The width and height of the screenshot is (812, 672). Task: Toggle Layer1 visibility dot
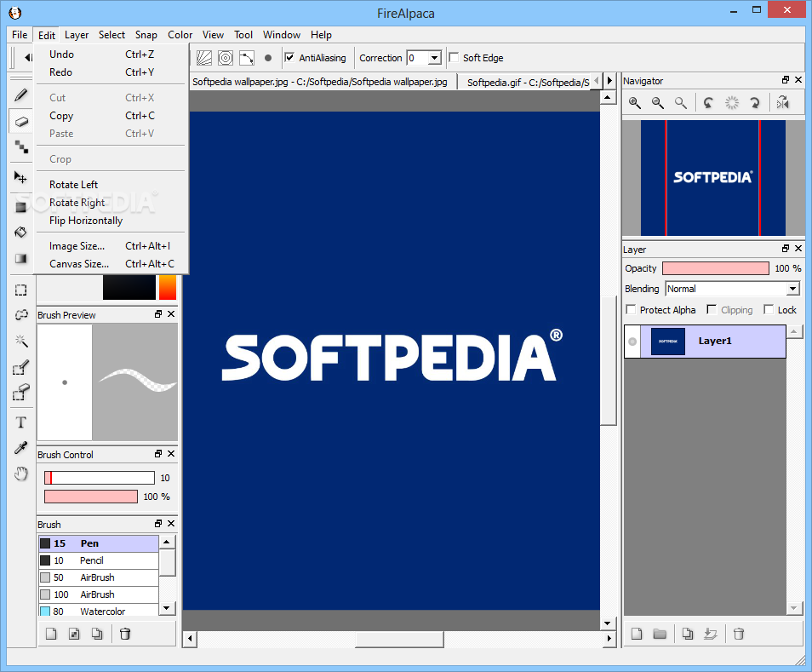pos(632,342)
